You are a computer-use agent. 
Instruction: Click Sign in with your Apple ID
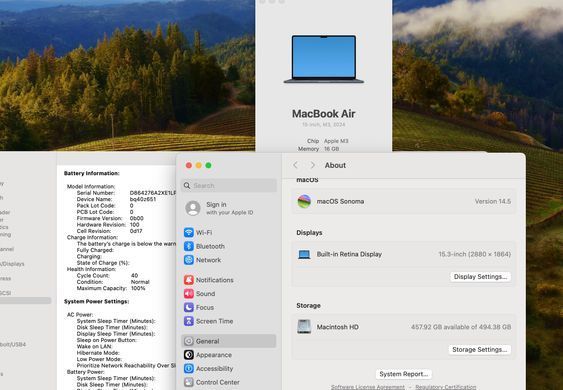point(229,208)
